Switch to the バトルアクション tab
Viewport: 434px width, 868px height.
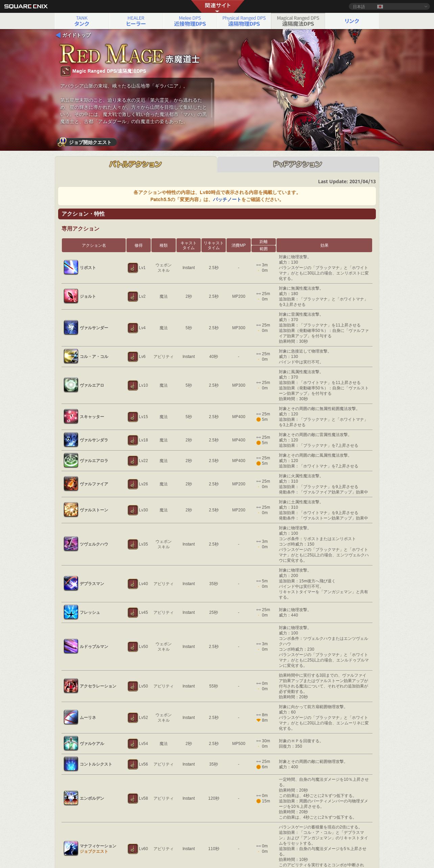tap(136, 164)
